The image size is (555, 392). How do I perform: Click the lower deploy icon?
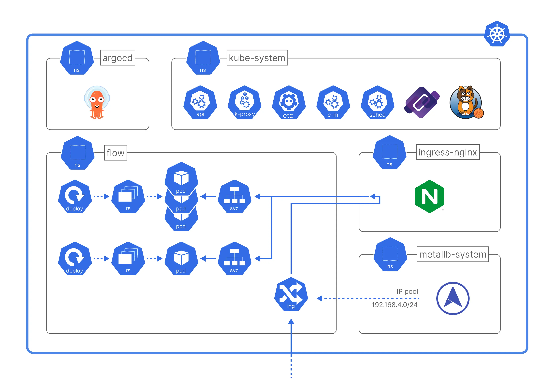[x=75, y=258]
